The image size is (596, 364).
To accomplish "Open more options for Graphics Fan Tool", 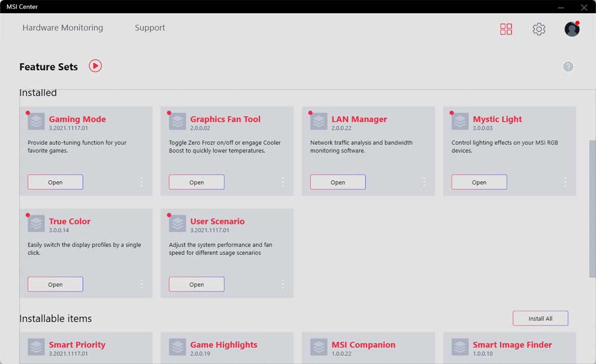I will 283,182.
